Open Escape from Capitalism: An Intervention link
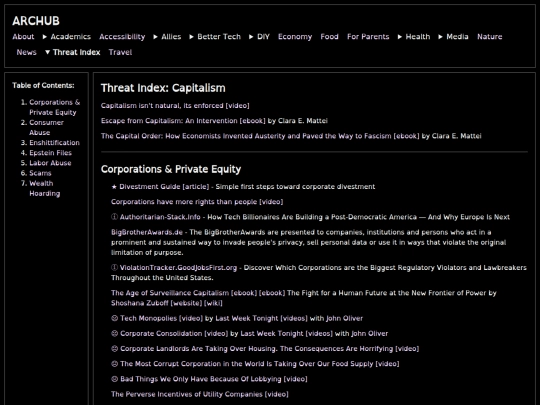The height and width of the screenshot is (405, 540). (x=169, y=121)
